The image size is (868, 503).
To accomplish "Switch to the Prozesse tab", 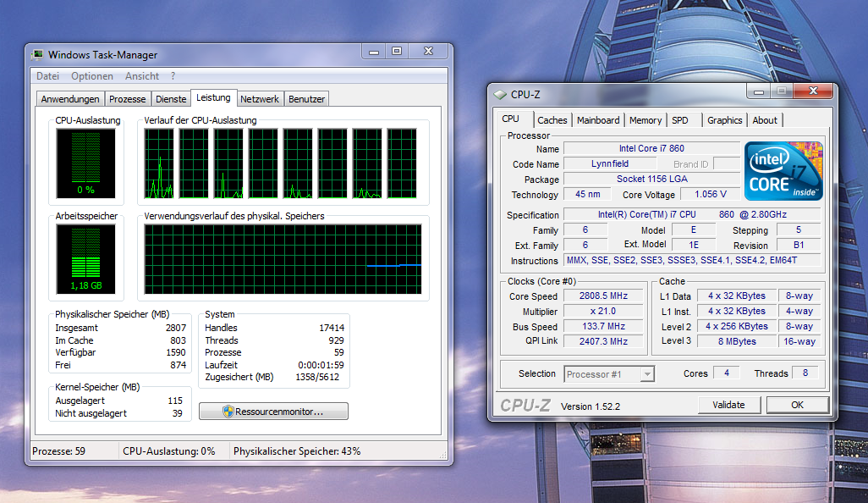I will click(127, 99).
